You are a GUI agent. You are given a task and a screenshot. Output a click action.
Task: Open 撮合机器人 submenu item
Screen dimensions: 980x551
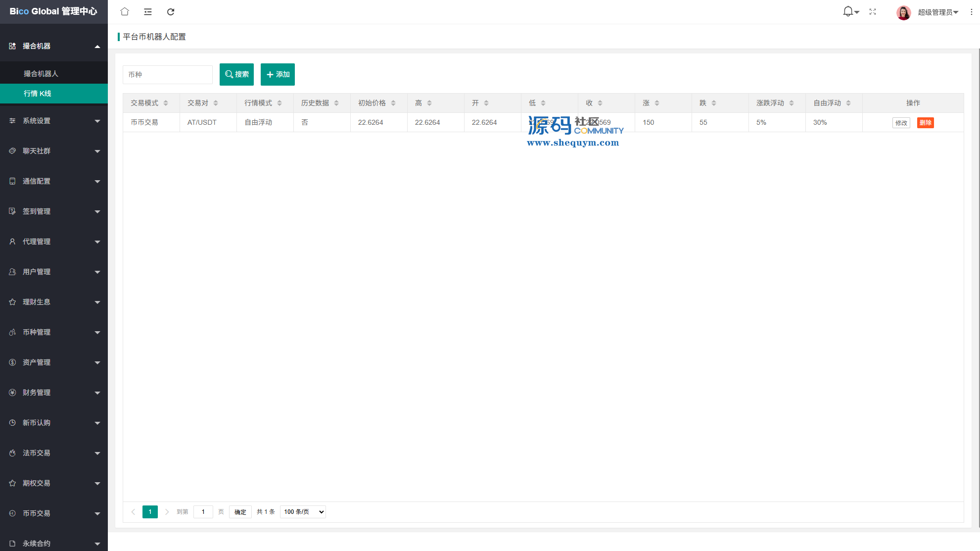[41, 74]
